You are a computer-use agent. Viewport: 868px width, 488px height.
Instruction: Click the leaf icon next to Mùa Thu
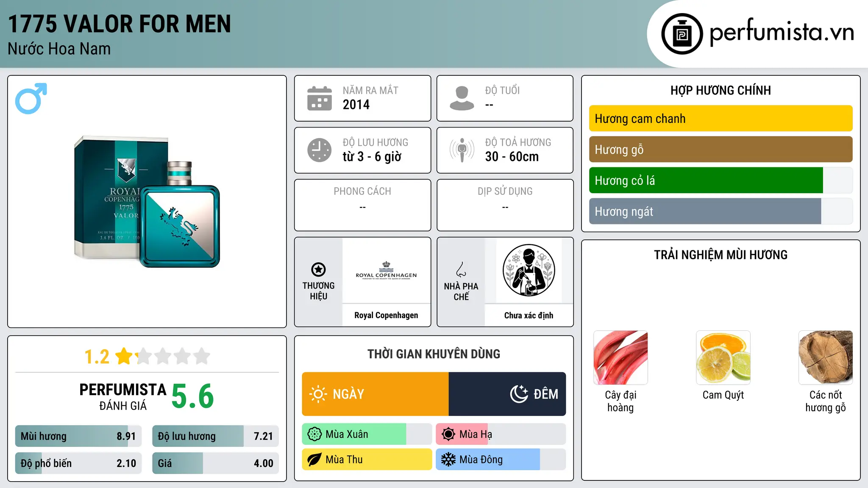point(314,460)
